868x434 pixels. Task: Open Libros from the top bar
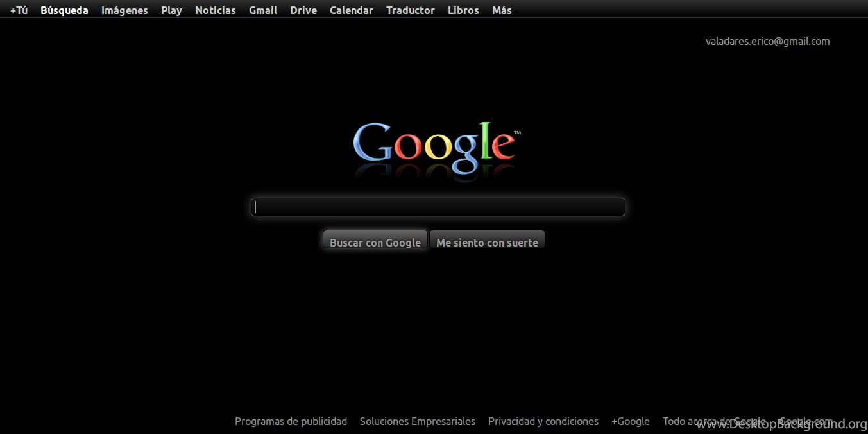point(463,10)
